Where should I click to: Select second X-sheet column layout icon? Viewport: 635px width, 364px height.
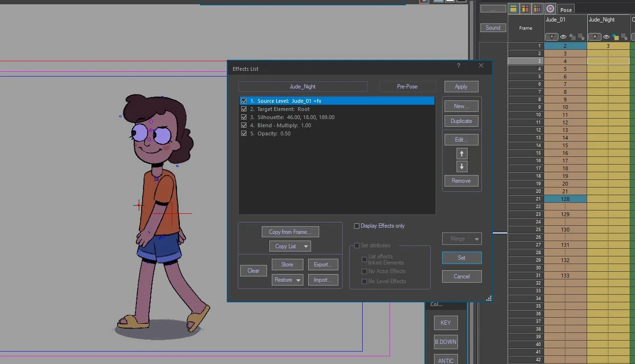[x=525, y=9]
